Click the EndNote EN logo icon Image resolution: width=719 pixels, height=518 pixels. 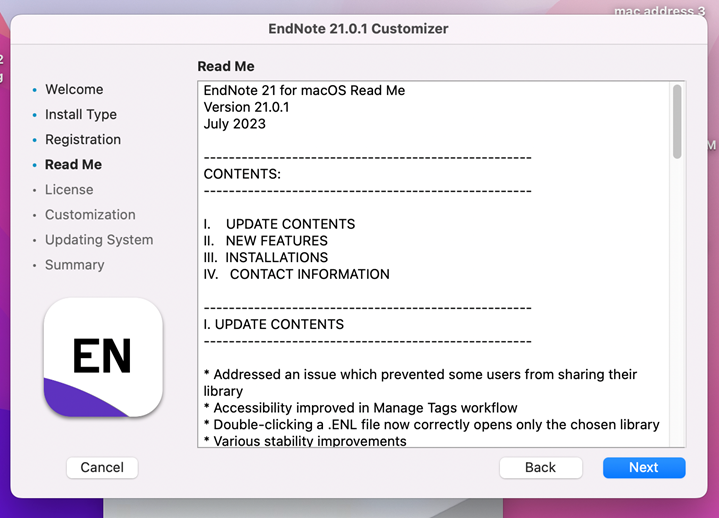click(x=103, y=357)
